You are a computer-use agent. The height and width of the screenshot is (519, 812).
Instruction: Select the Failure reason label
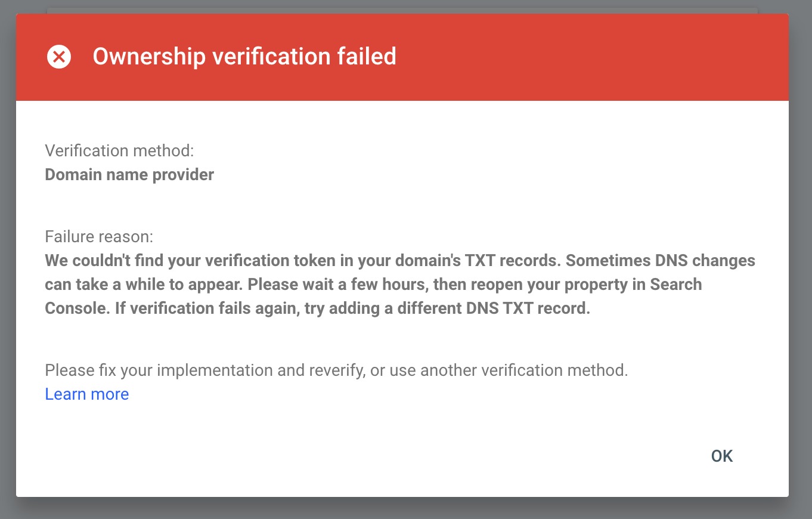click(x=98, y=236)
